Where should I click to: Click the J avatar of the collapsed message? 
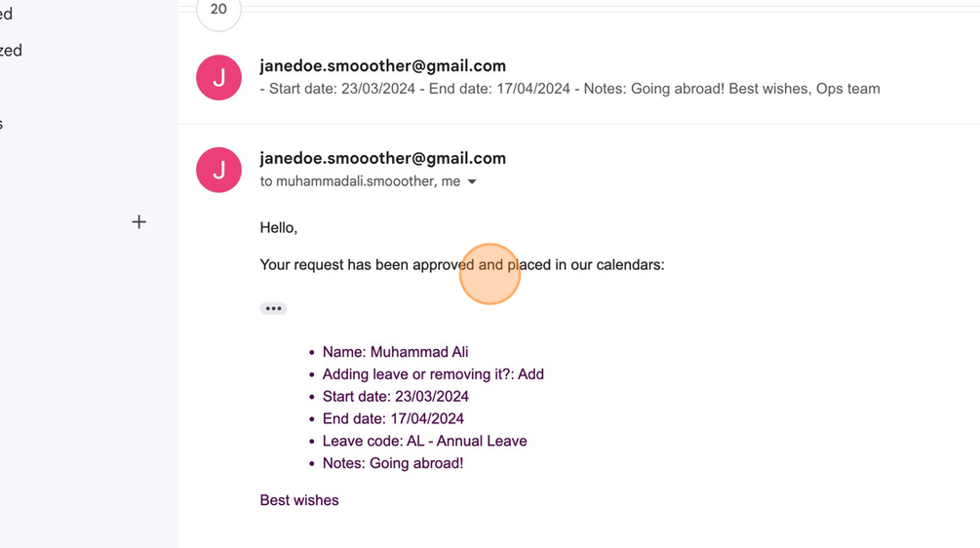tap(218, 77)
